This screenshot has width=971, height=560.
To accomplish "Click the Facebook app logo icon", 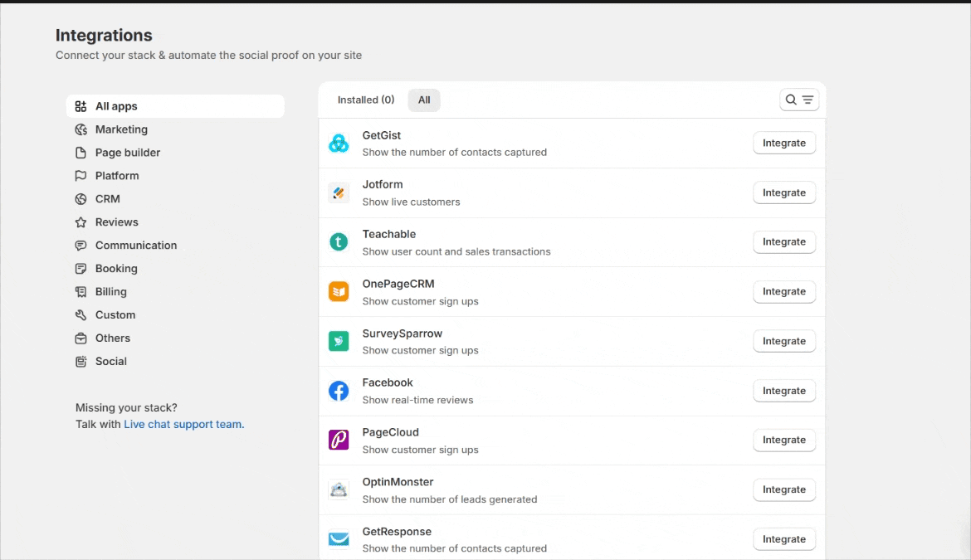I will click(x=339, y=391).
